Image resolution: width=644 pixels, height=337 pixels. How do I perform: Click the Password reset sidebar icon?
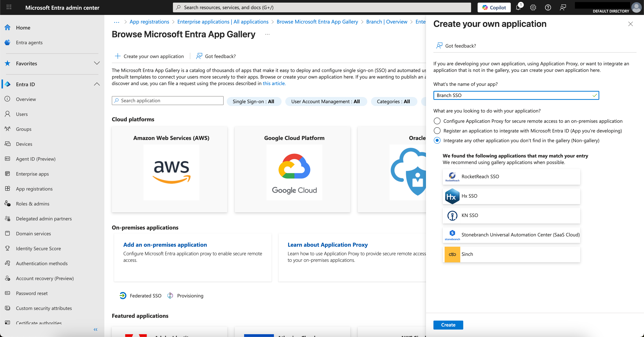click(7, 293)
